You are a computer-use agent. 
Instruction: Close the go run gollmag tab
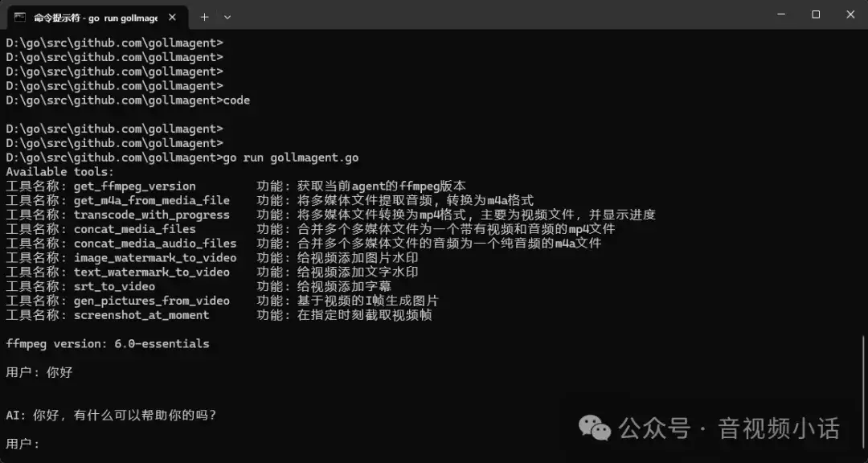click(x=170, y=16)
